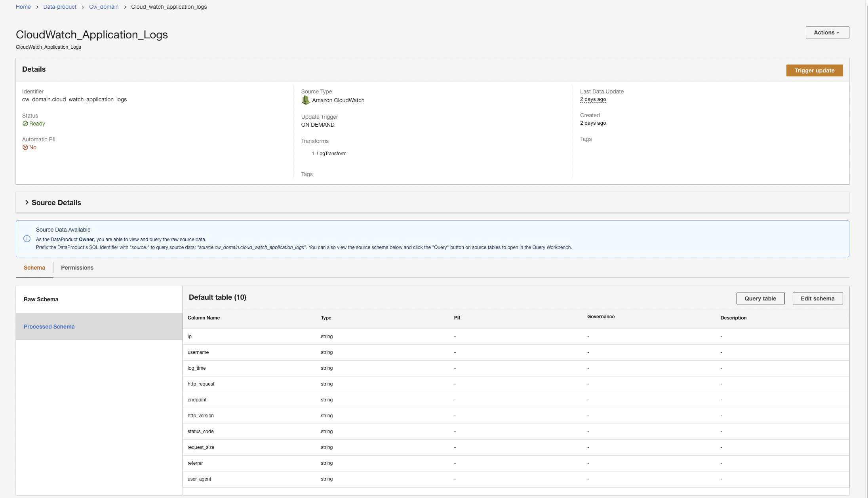The width and height of the screenshot is (868, 498).
Task: Open the Data-product breadcrumb link
Action: tap(60, 7)
